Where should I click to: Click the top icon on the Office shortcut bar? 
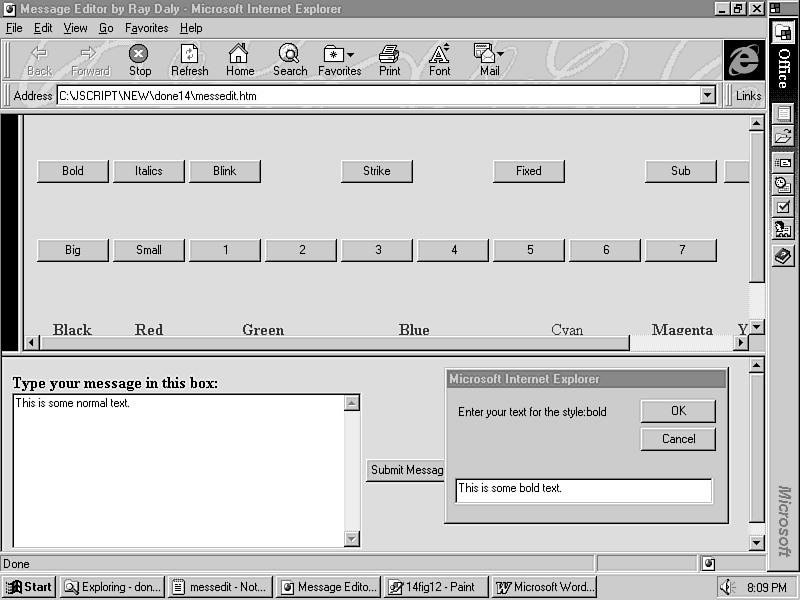(783, 33)
